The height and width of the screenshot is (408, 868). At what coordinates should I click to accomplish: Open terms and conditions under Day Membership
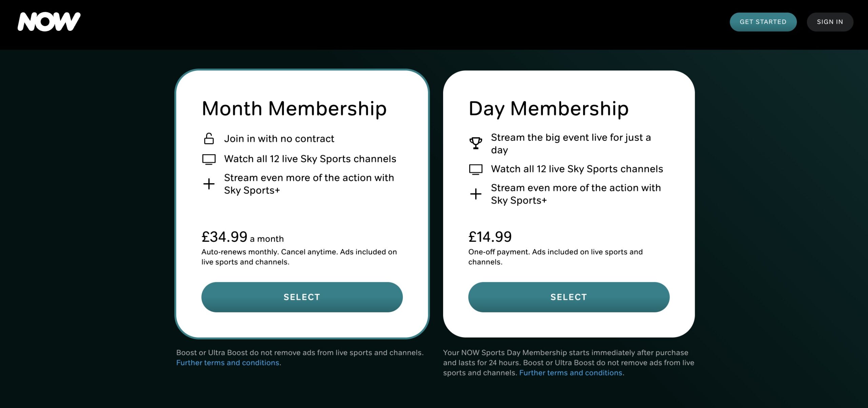coord(571,372)
